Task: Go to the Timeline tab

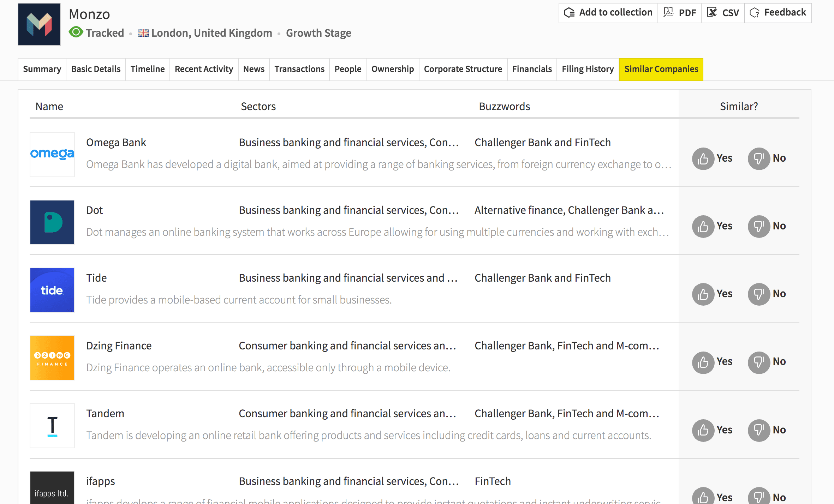Action: pyautogui.click(x=148, y=69)
